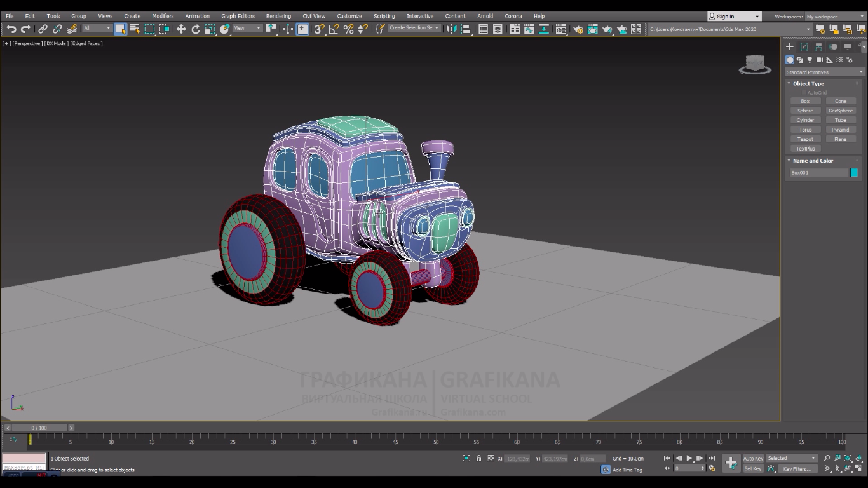Viewport: 868px width, 488px height.
Task: Enable the AutoGrid checkbox
Action: click(x=804, y=93)
